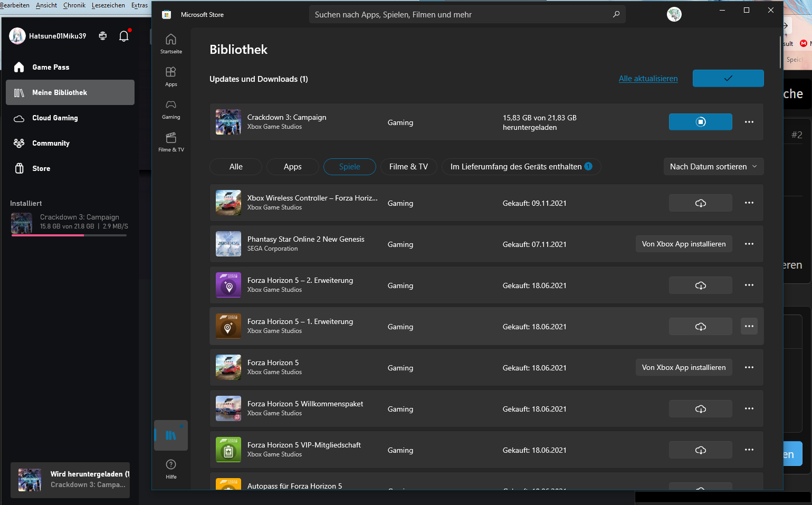The height and width of the screenshot is (505, 812).
Task: Open Bibliothek icon in Store sidebar
Action: 171,435
